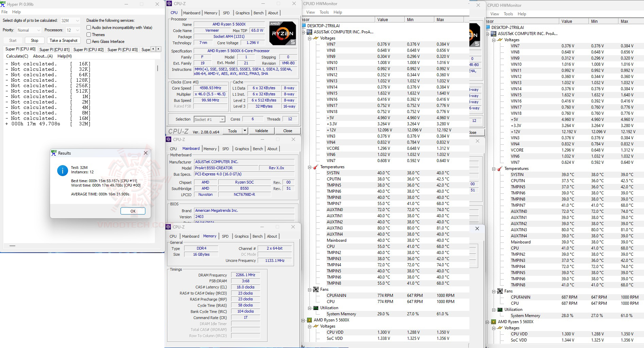
Task: Click the Validate button in CPU-Z
Action: coord(261,131)
